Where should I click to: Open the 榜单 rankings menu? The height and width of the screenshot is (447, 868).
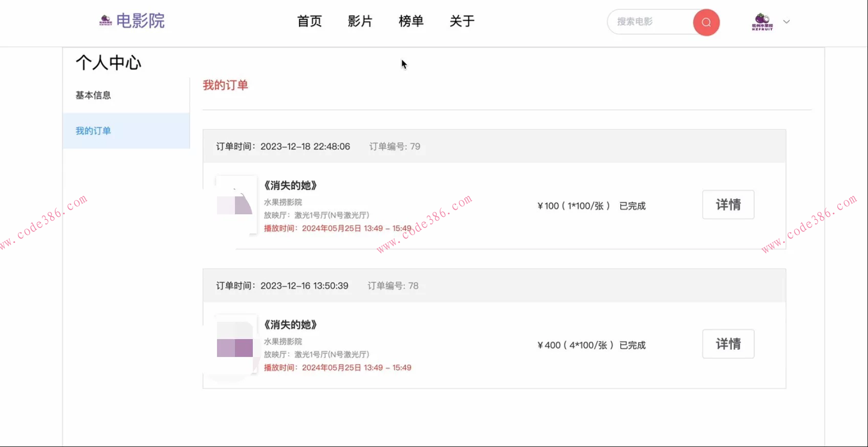point(411,21)
